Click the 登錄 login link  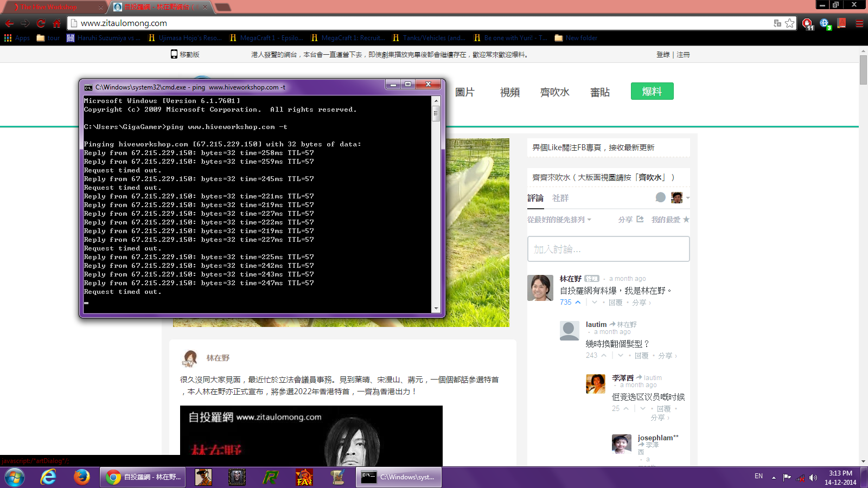(x=663, y=55)
